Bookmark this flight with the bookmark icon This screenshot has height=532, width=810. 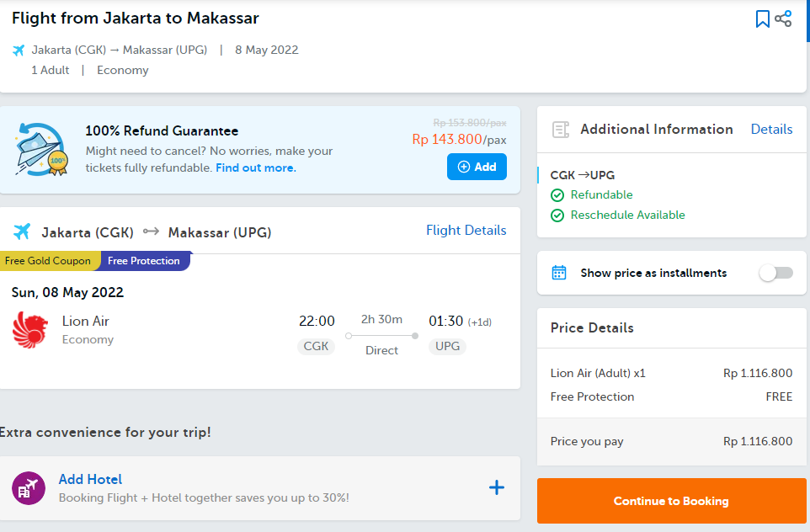[763, 19]
